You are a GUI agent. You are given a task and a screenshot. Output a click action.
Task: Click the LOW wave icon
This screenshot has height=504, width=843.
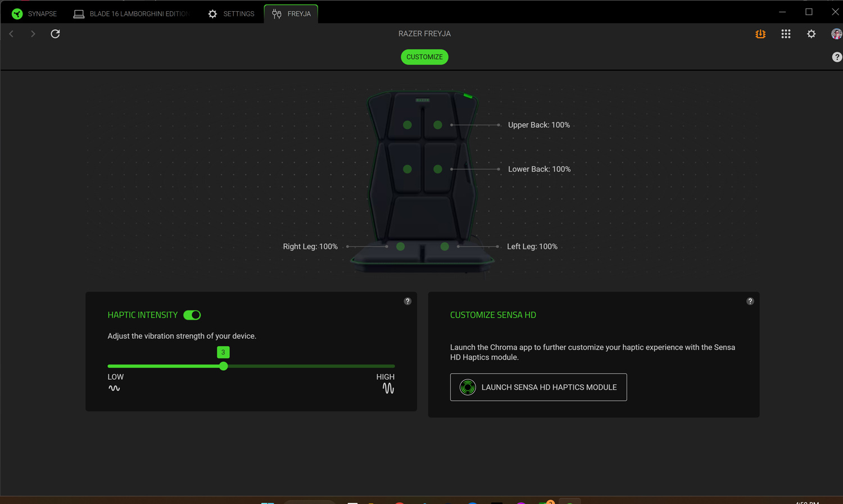coord(114,388)
